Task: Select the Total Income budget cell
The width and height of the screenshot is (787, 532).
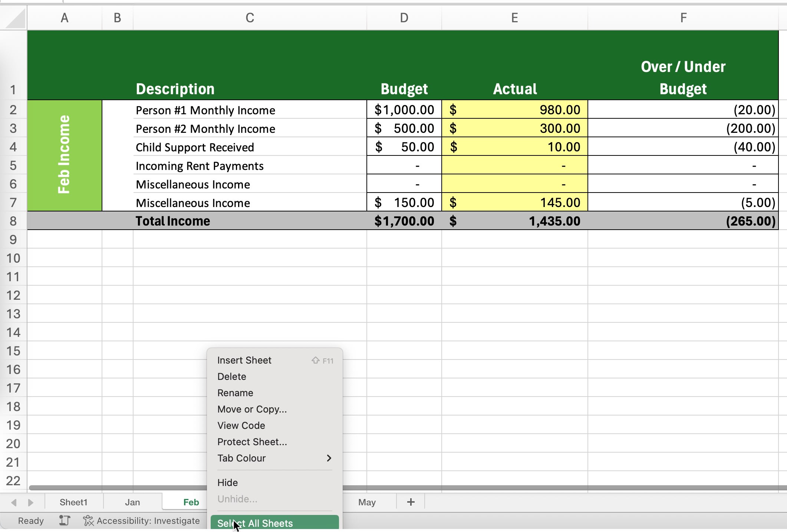Action: click(404, 221)
